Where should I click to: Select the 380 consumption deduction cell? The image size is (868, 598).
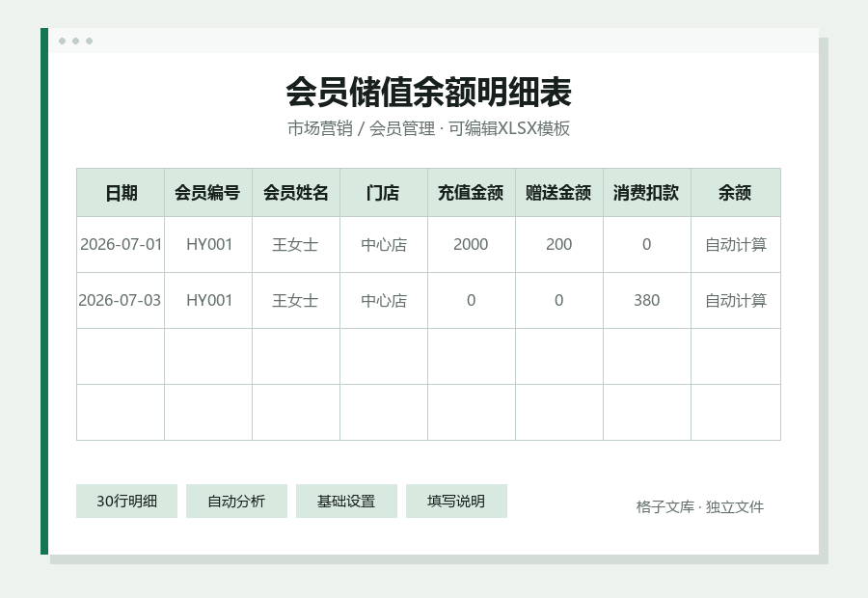coord(646,300)
